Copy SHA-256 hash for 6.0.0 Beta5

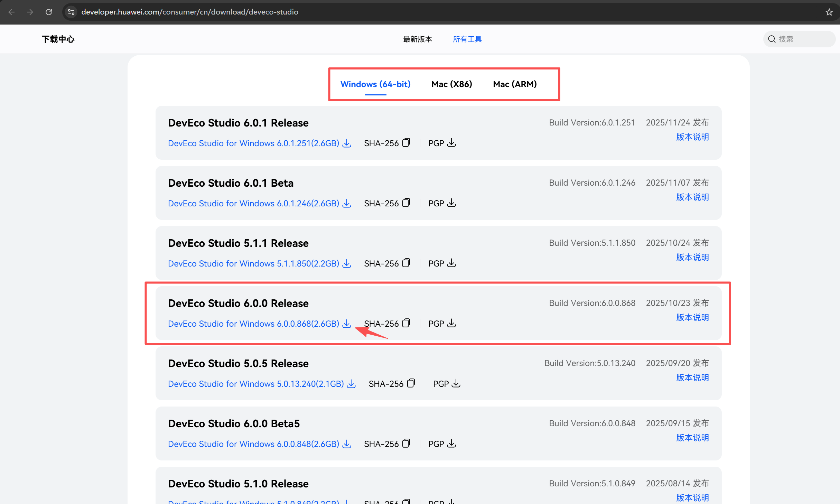point(406,444)
